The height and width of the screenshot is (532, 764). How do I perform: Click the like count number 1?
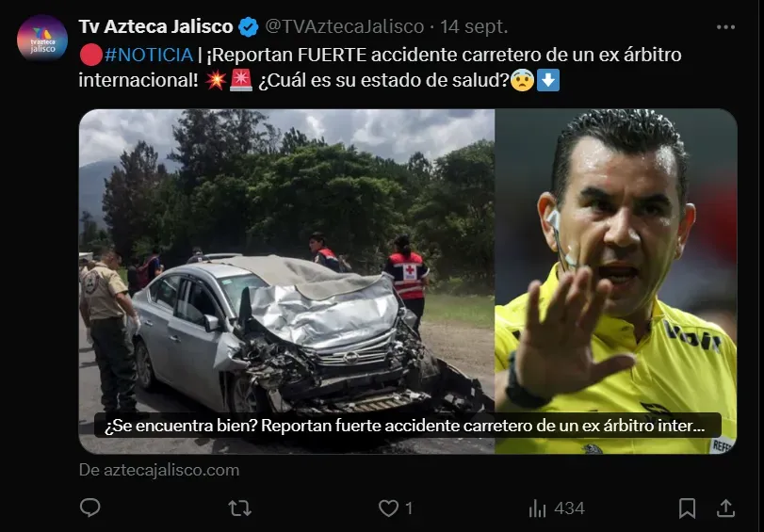point(409,508)
